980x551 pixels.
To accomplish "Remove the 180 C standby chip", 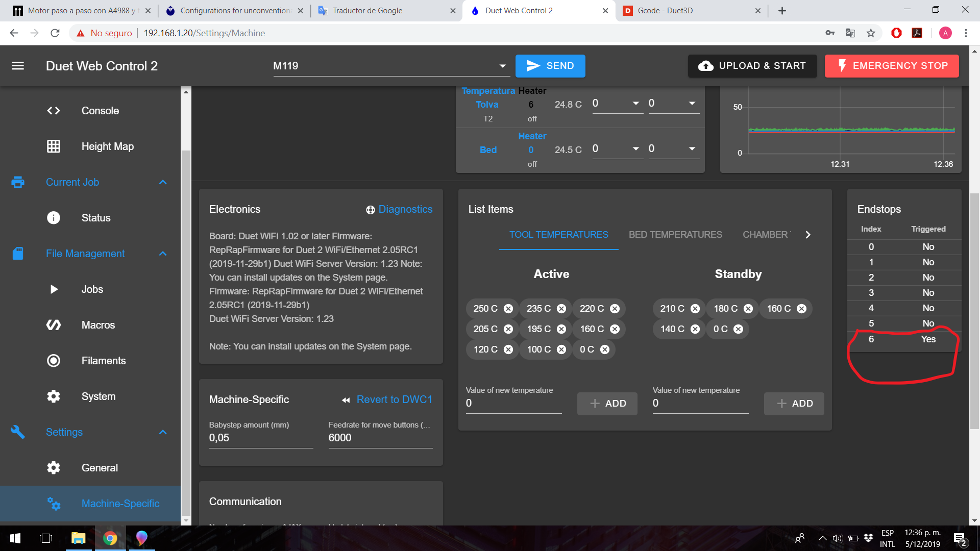I will tap(748, 309).
